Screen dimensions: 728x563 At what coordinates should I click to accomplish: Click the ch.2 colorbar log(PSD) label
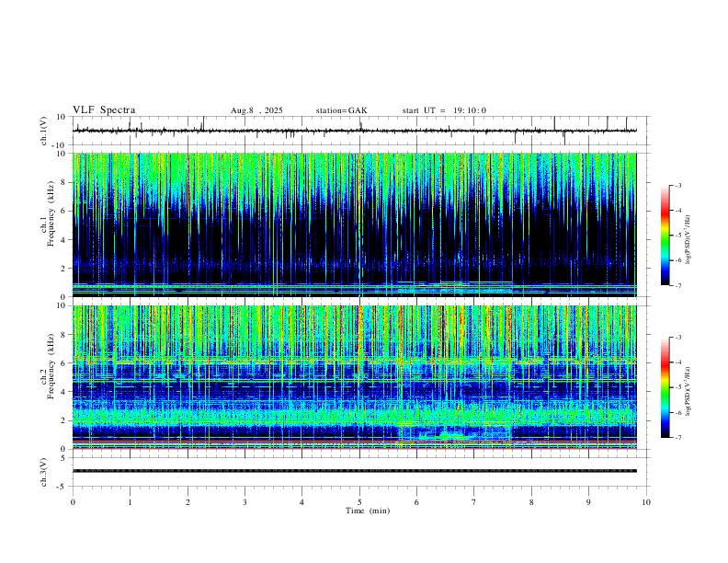[688, 391]
